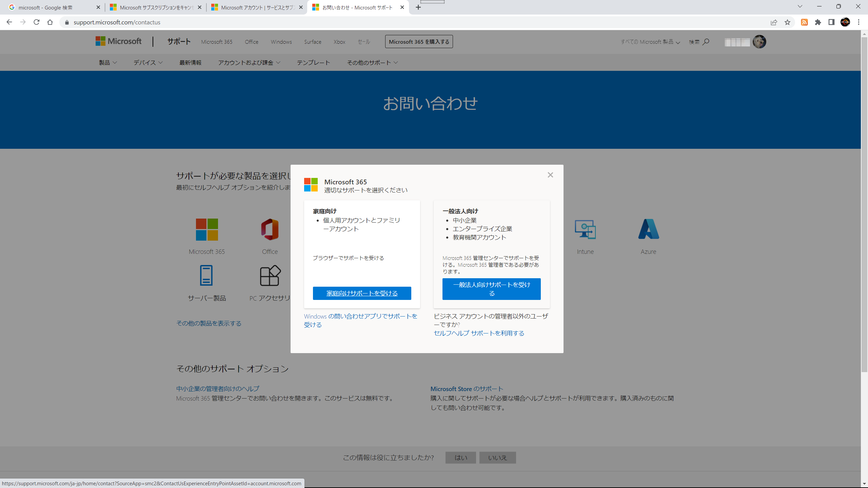The width and height of the screenshot is (868, 488).
Task: Open the search magnifier icon
Action: coord(706,42)
